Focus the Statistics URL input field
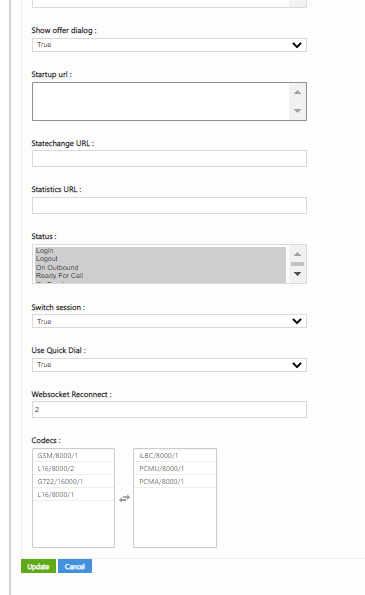 tap(169, 205)
